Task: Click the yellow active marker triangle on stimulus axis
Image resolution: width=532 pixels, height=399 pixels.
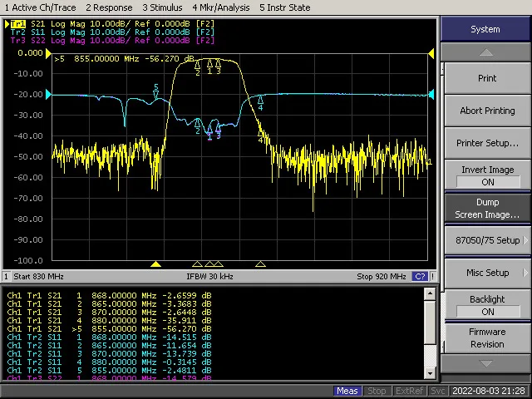Action: pyautogui.click(x=155, y=264)
